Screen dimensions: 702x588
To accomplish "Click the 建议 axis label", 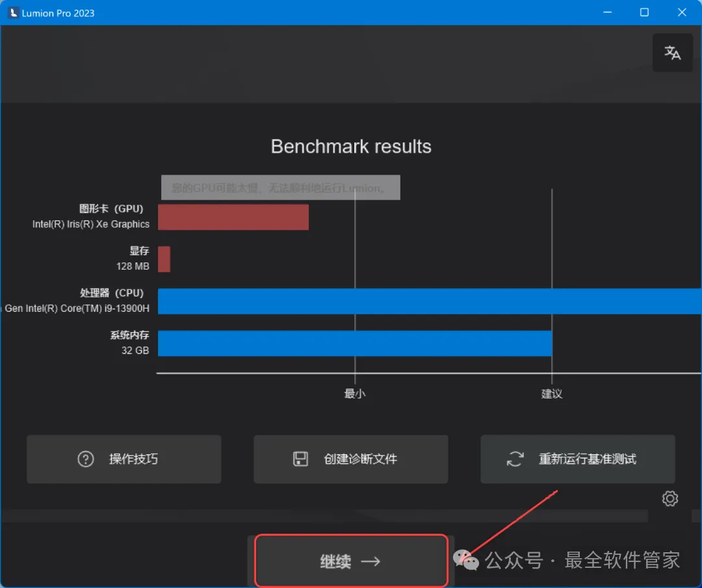I will coord(552,394).
